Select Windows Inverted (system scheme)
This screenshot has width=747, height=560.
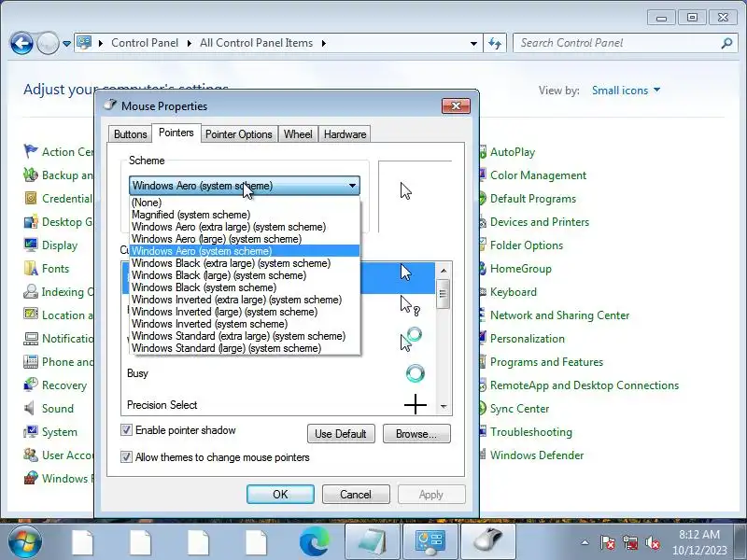245,324
